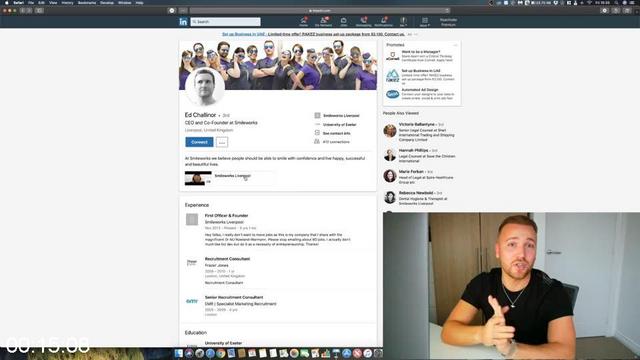
Task: Open Marie Forker's profile
Action: click(x=411, y=171)
